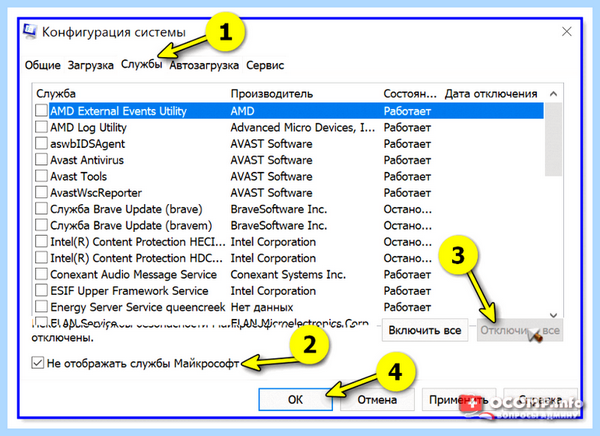Select the Служба Brave Update (bravem) row
This screenshot has width=600, height=436.
(289, 225)
